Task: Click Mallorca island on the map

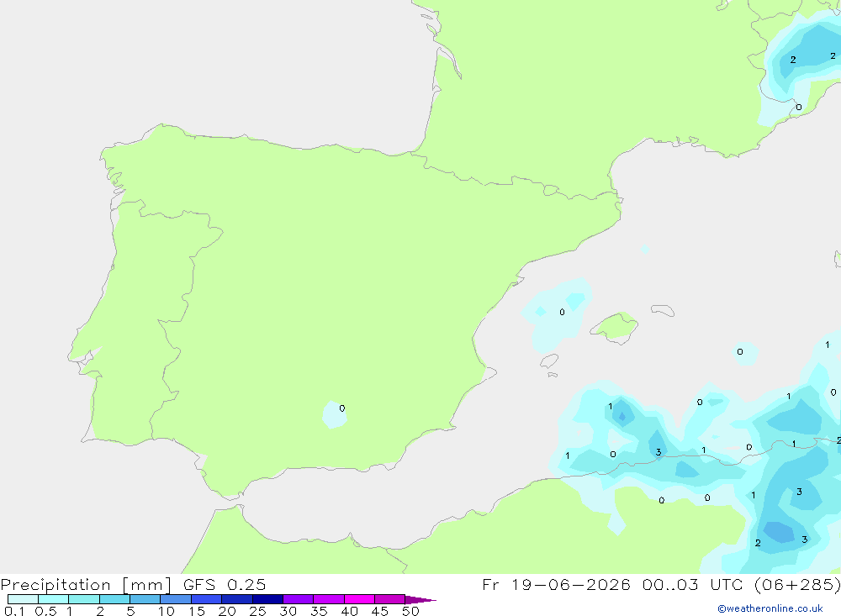Action: point(615,327)
